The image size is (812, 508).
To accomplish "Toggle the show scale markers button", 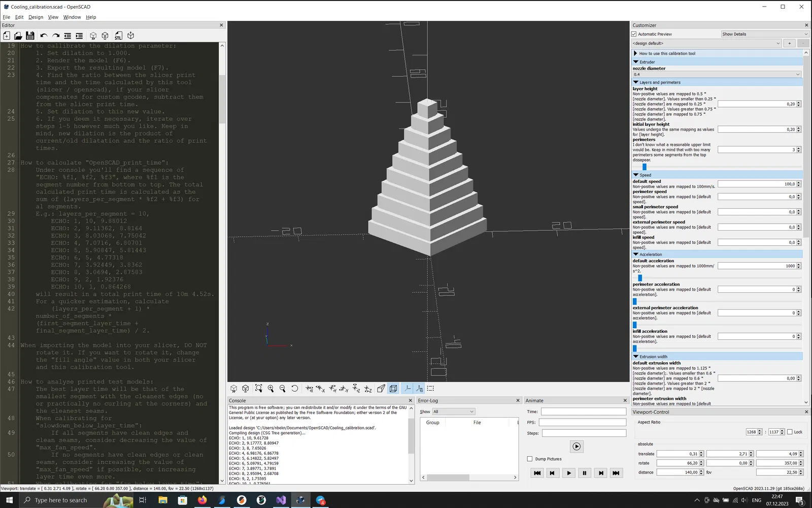I will tap(419, 389).
